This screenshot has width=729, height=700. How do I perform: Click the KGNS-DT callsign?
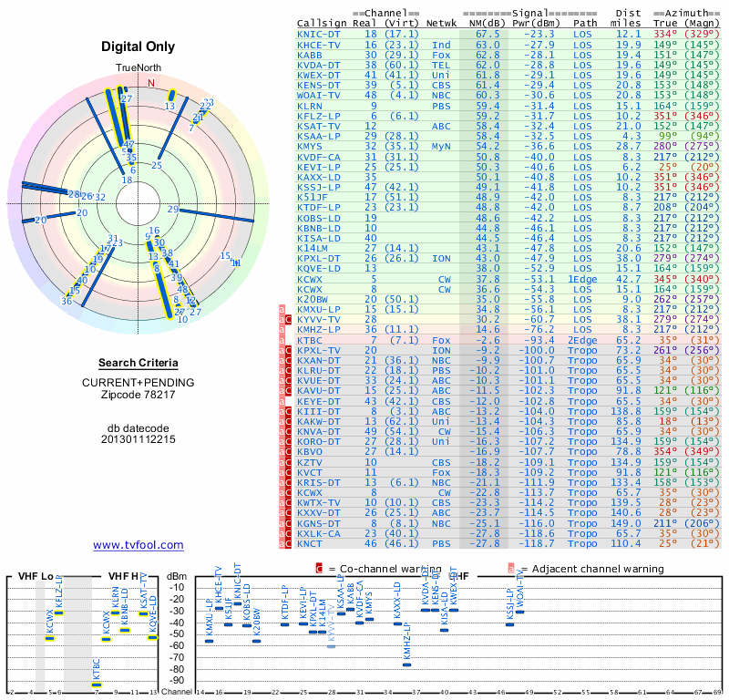(x=318, y=524)
